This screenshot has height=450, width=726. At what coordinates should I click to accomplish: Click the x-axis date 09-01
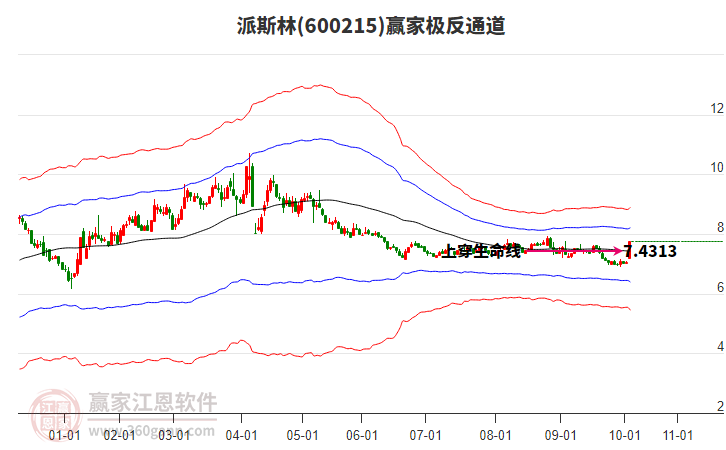[x=560, y=435]
